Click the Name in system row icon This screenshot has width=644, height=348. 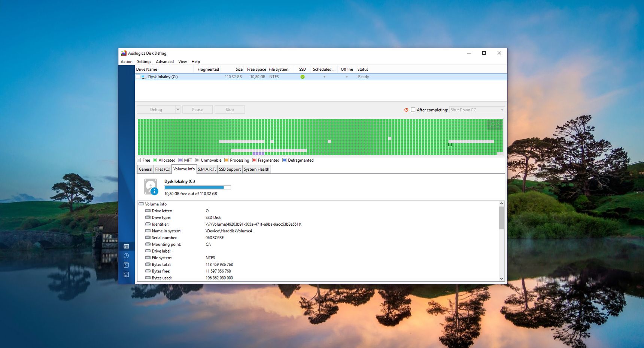(148, 231)
